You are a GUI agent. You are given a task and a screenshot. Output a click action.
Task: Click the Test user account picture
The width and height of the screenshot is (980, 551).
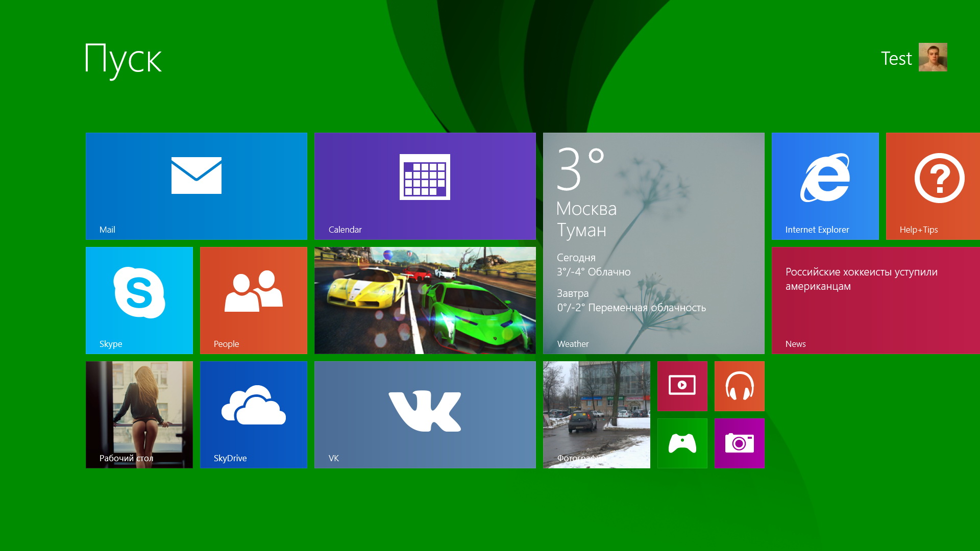933,57
